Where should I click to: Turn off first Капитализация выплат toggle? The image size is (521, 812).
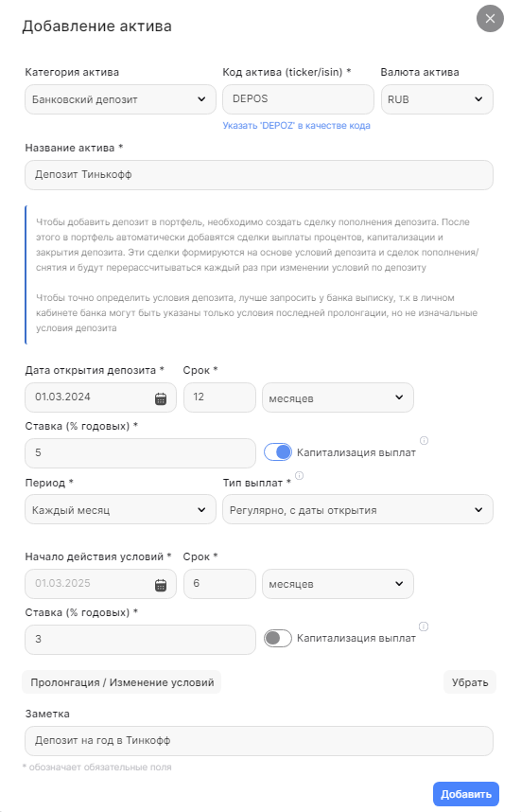click(278, 452)
